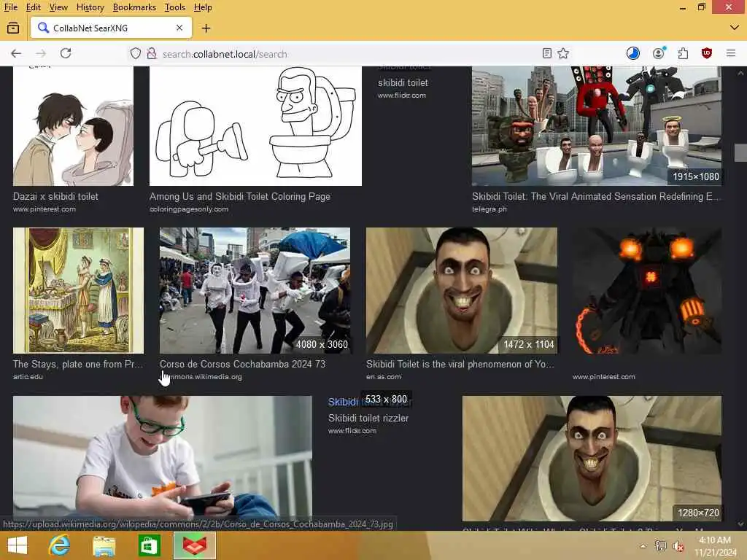Open Windows Store from taskbar

(x=149, y=545)
